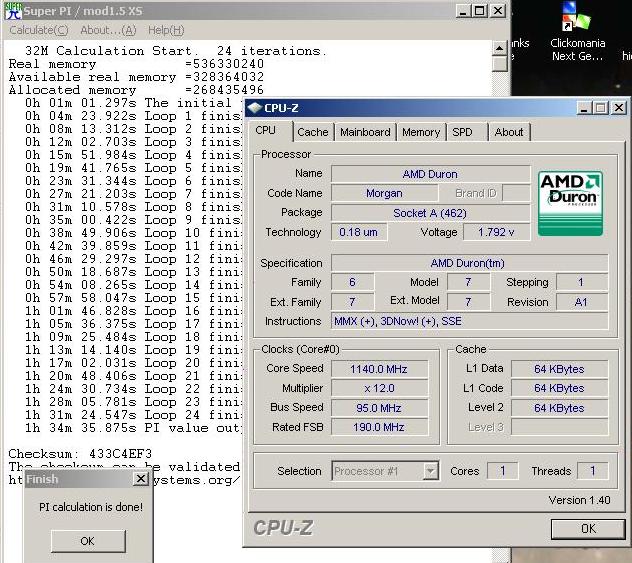
Task: Click the Core Speed '1140.0 MHz' value
Action: coord(379,369)
